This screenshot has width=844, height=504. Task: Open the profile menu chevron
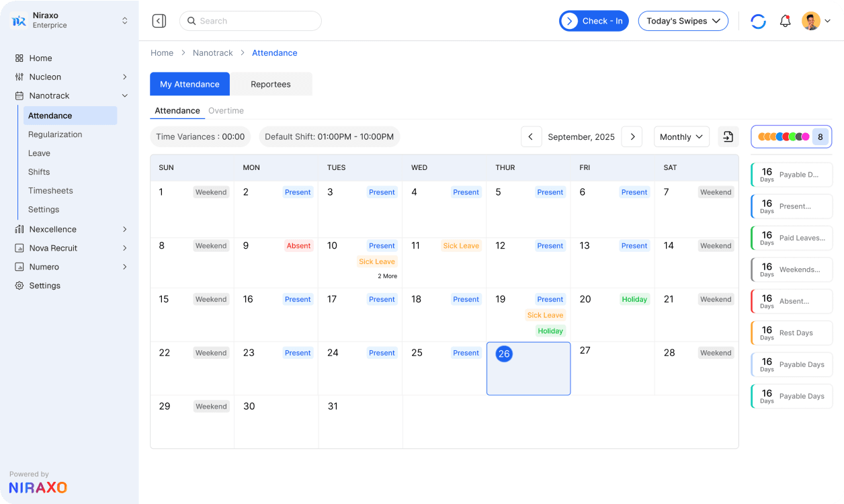(x=827, y=21)
